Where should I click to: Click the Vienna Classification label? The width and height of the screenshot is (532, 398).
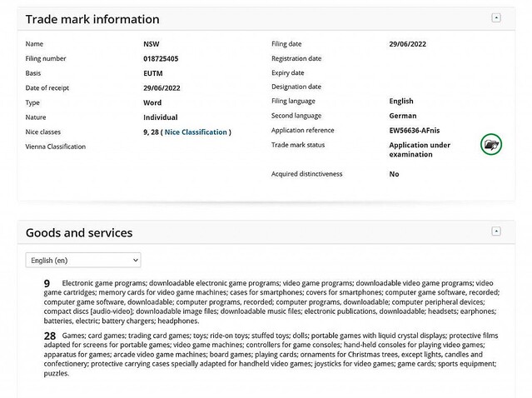click(x=56, y=147)
